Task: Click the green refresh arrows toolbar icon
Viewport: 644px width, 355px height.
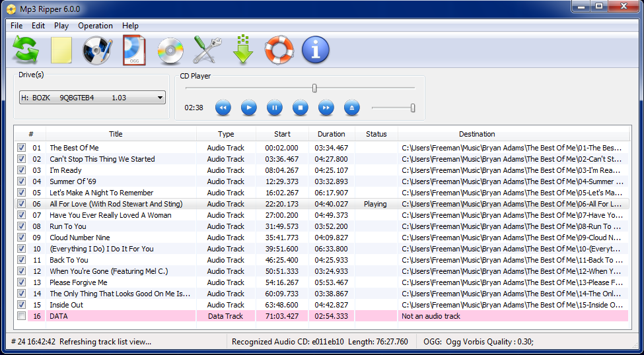Action: pos(25,50)
